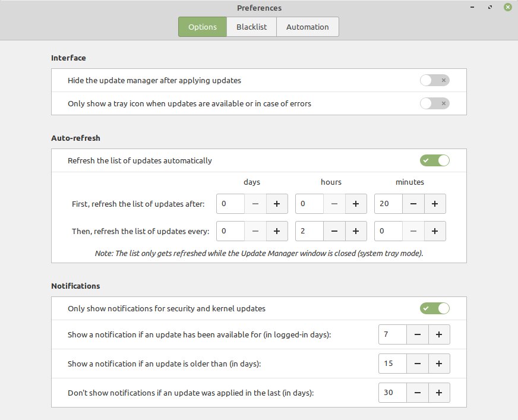Screen dimensions: 518x420
Task: Decrease first refresh minutes with minus icon
Action: click(x=413, y=204)
